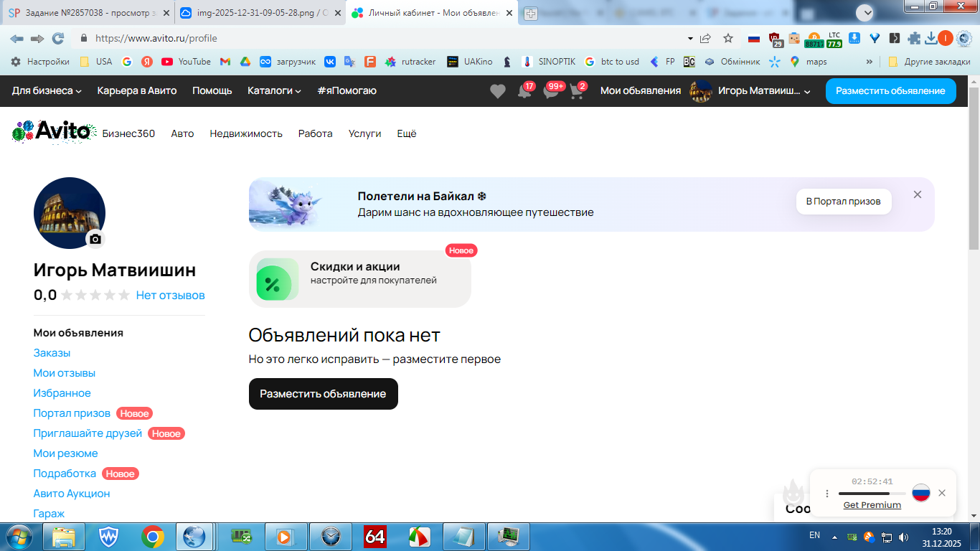This screenshot has height=551, width=980.
Task: Open Ещё category menu
Action: tap(407, 133)
